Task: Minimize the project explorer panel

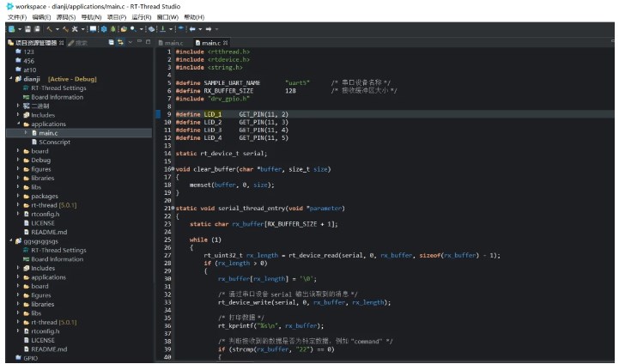Action: [139, 41]
